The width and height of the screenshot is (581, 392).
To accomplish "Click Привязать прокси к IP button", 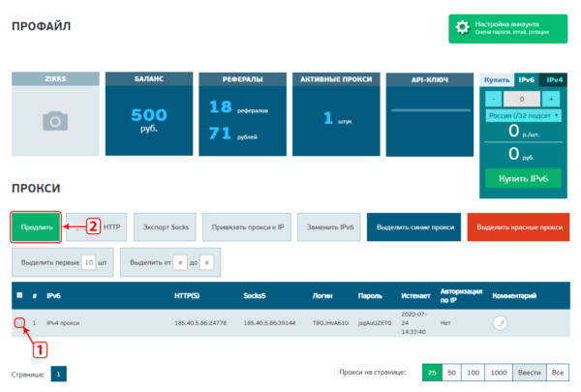I will pos(247,226).
